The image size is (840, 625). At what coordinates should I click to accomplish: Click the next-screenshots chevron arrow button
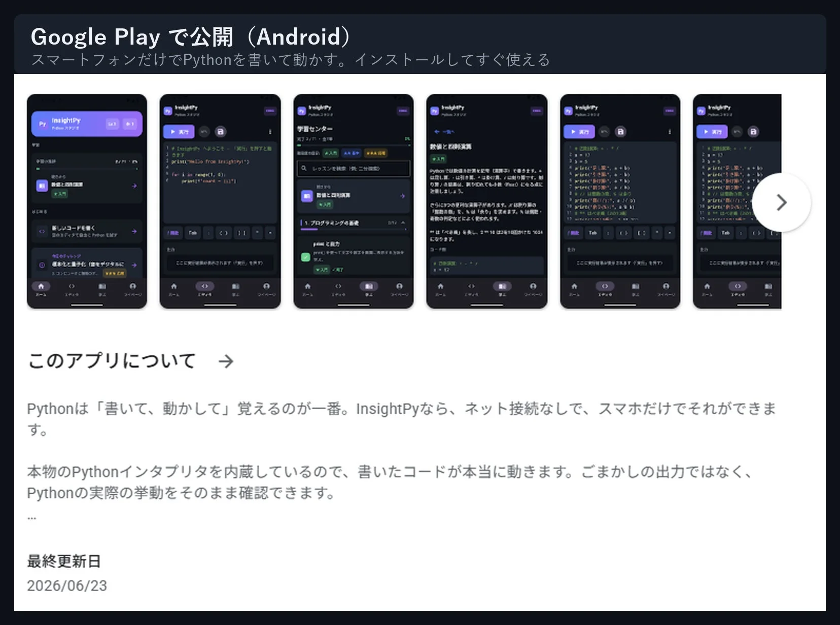pos(781,202)
